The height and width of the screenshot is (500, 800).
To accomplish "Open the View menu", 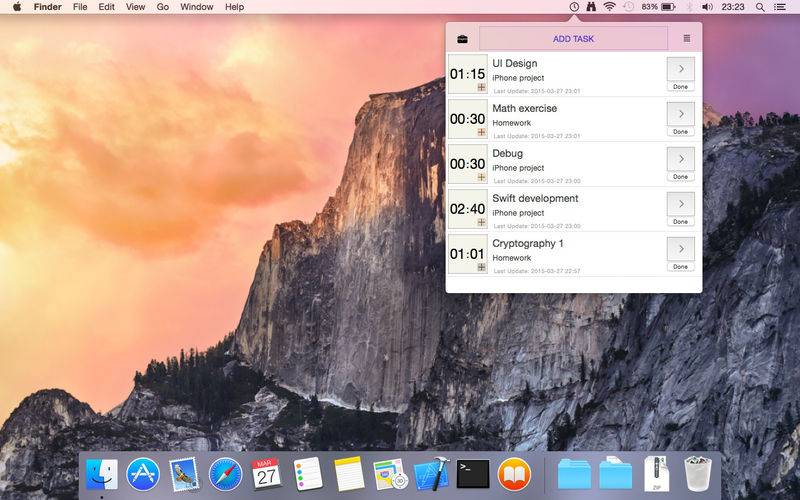I will tap(135, 7).
